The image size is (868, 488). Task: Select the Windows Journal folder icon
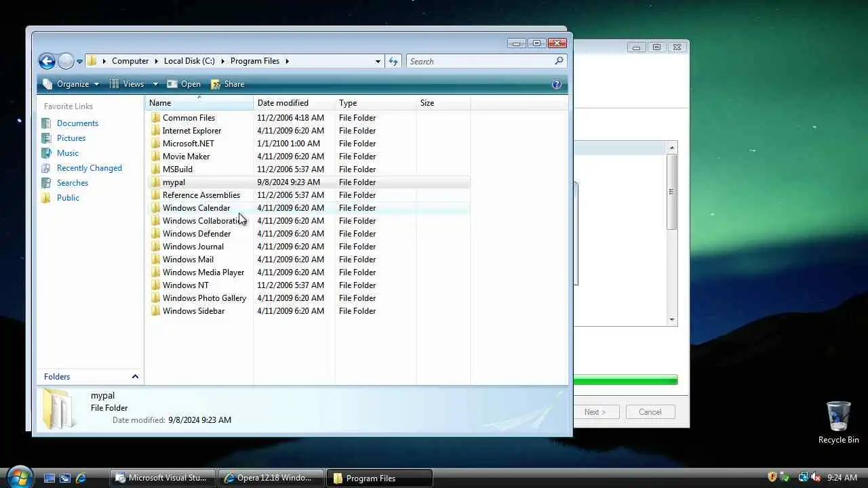155,247
